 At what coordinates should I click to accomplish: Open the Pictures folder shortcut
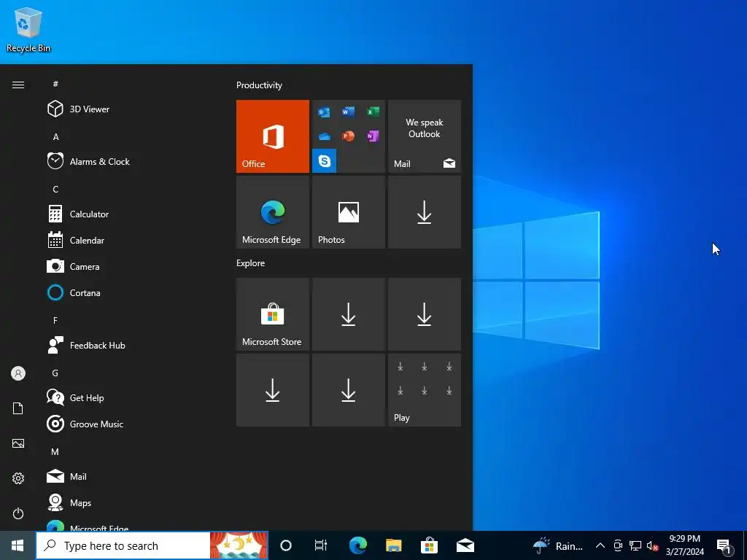(18, 443)
